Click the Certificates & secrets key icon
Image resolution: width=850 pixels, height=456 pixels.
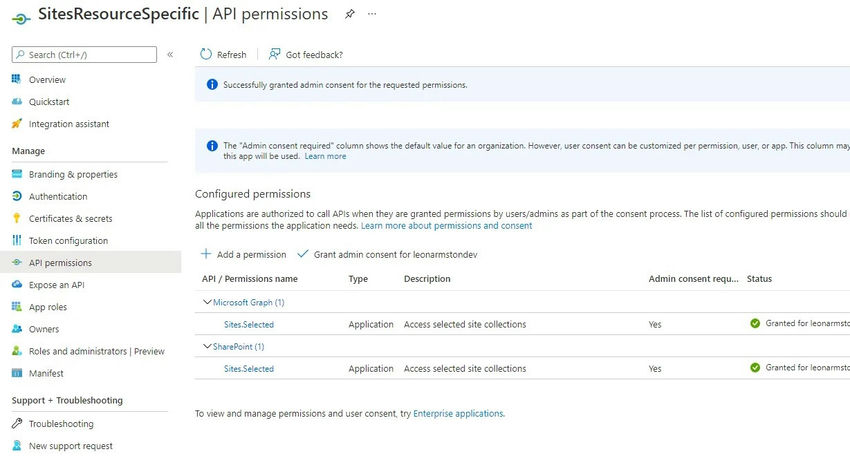click(x=17, y=219)
